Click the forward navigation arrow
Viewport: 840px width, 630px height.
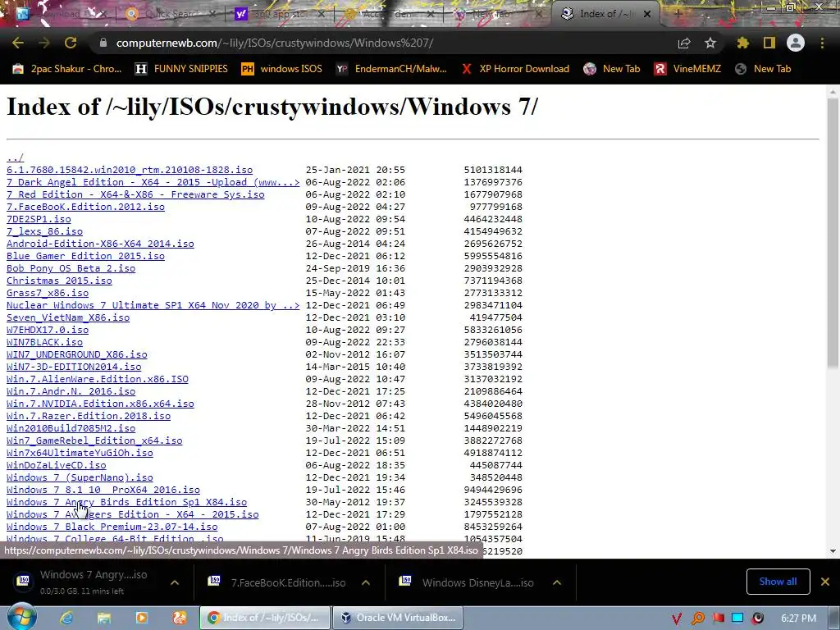pyautogui.click(x=44, y=43)
